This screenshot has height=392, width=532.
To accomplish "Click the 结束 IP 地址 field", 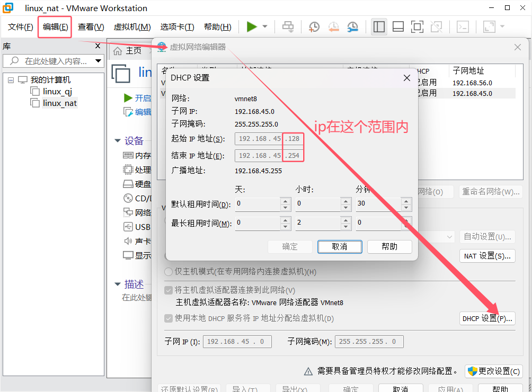I will click(268, 156).
